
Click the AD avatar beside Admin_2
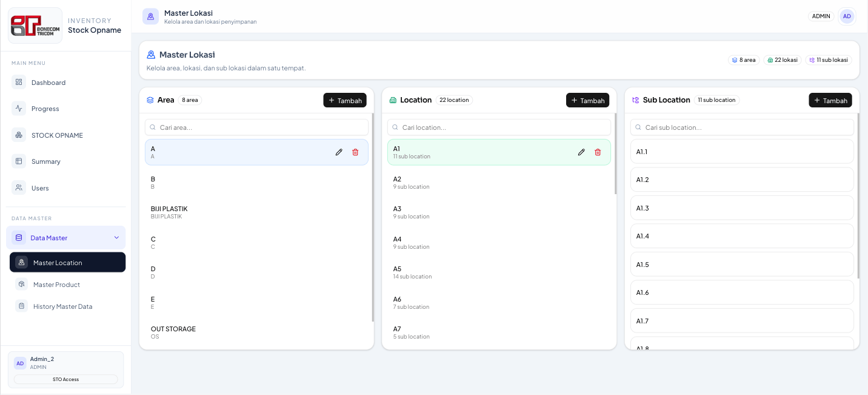point(20,363)
